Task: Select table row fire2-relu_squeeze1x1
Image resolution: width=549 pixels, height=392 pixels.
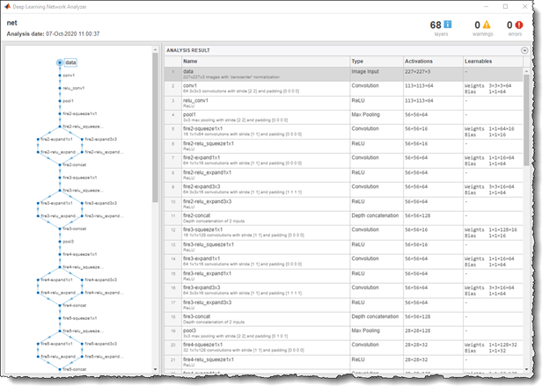Action: 343,146
